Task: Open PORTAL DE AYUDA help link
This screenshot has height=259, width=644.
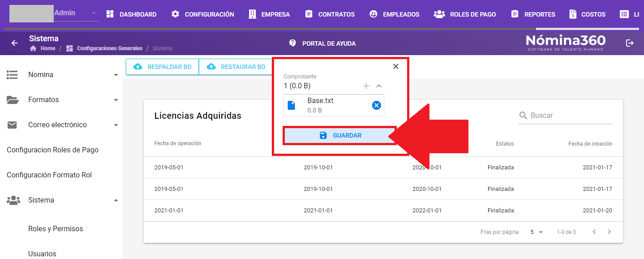Action: tap(322, 43)
